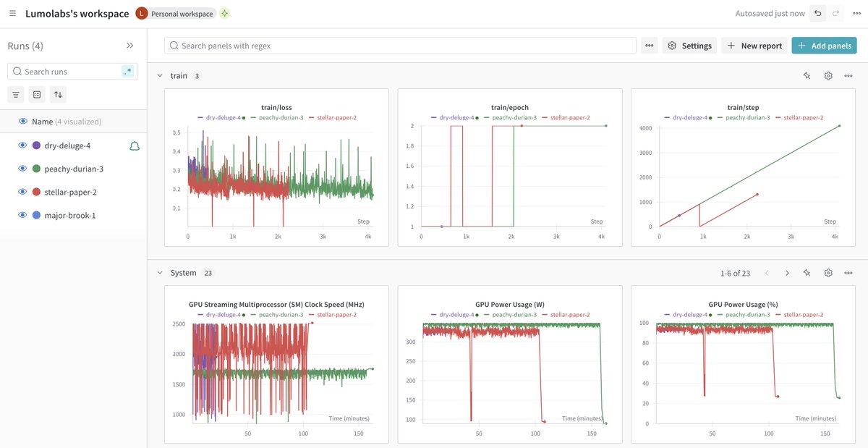
Task: Go to next page of System panels
Action: (787, 273)
